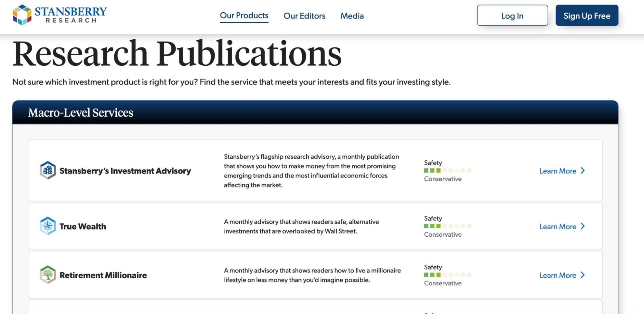This screenshot has width=644, height=314.
Task: Click the safety rating bar for True Wealth
Action: 448,226
